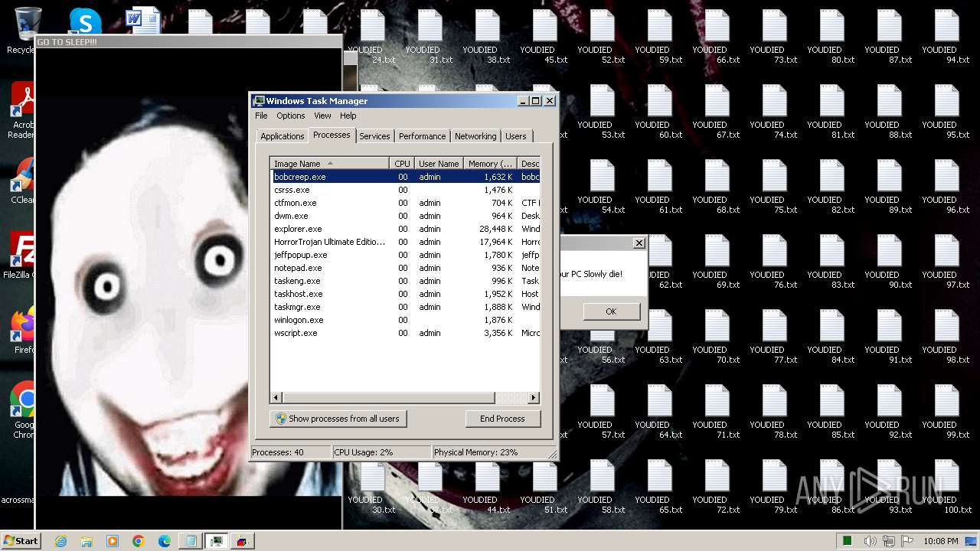Viewport: 980px width, 551px height.
Task: Sort processes by Image Name column
Action: click(330, 164)
